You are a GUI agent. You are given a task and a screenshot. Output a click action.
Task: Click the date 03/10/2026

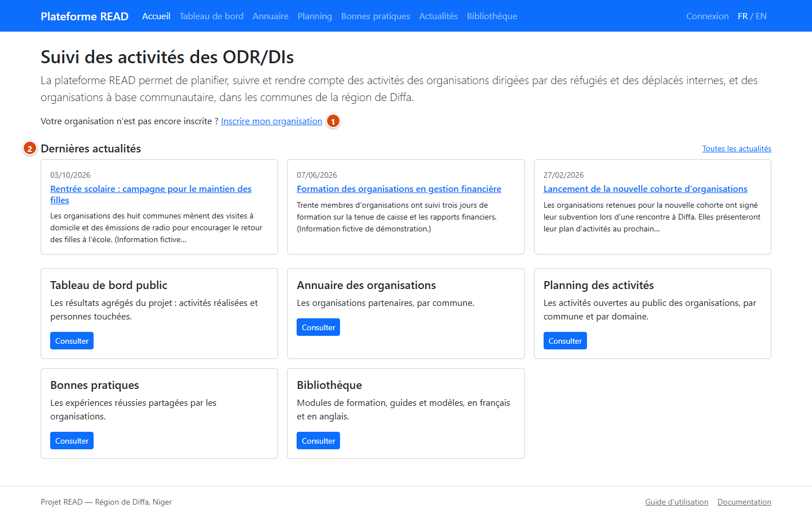(x=70, y=176)
